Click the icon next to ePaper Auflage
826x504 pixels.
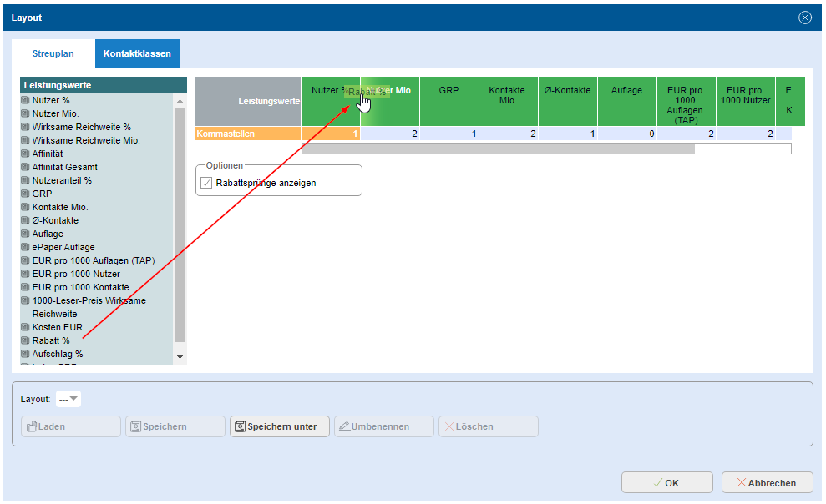click(25, 247)
